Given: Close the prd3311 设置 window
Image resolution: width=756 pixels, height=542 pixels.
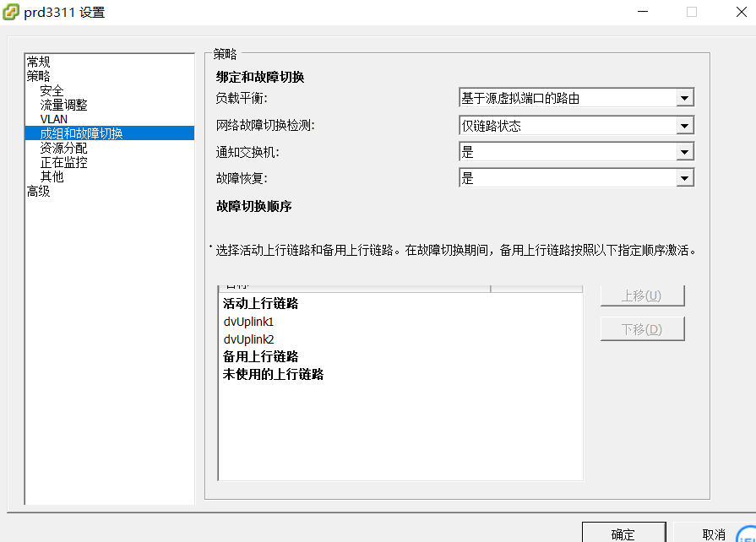Looking at the screenshot, I should coord(742,12).
